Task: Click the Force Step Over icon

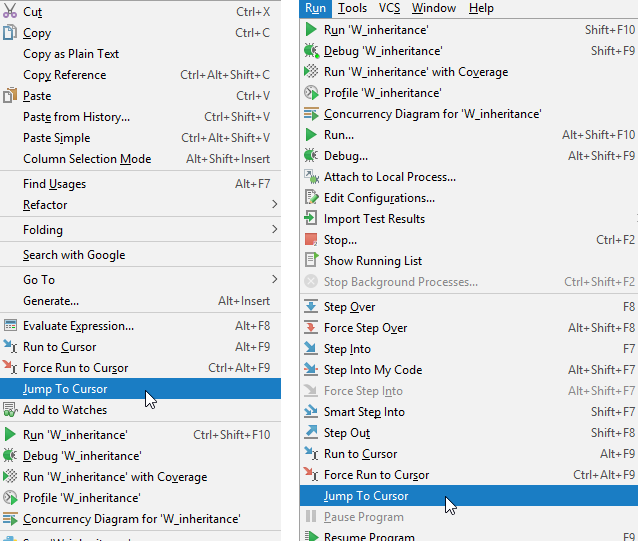Action: (311, 327)
